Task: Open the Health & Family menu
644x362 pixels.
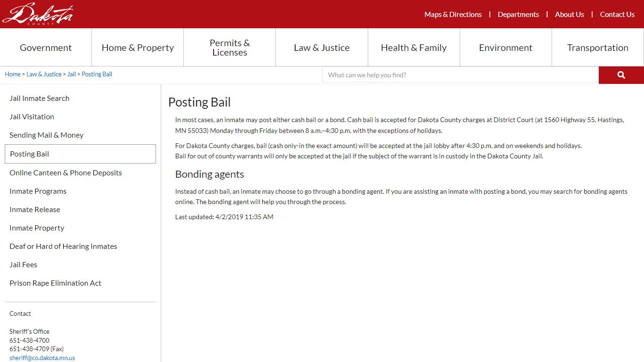Action: (413, 48)
